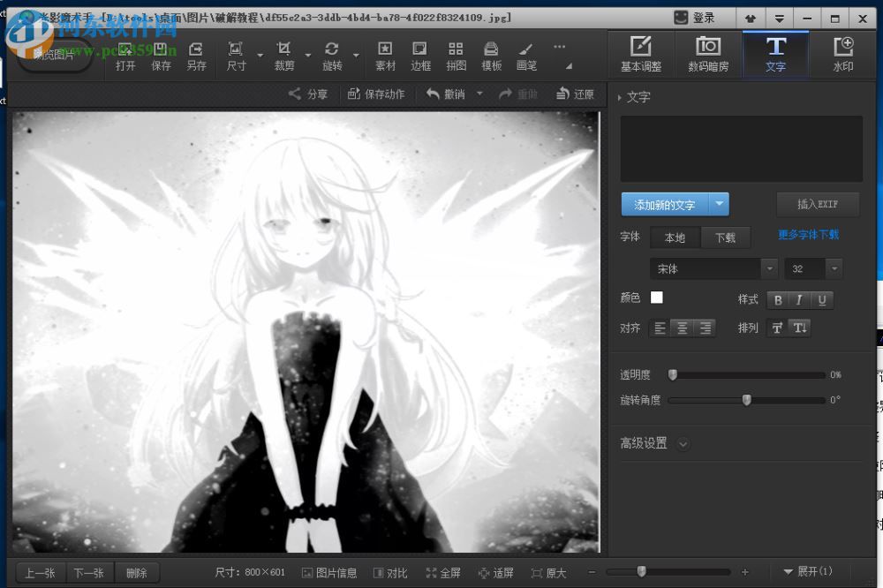This screenshot has height=588, width=883.
Task: Switch to the 数码暗房 tab
Action: click(708, 53)
